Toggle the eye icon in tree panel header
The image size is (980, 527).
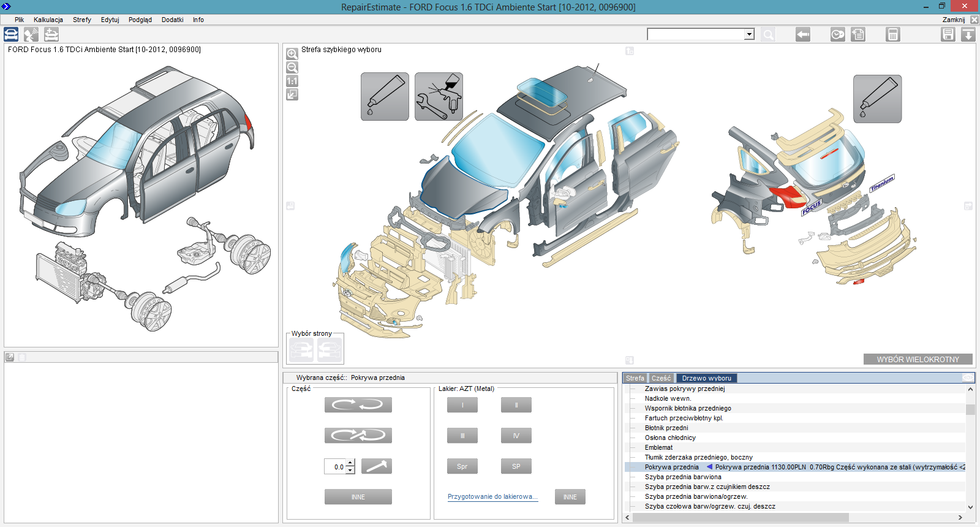968,377
